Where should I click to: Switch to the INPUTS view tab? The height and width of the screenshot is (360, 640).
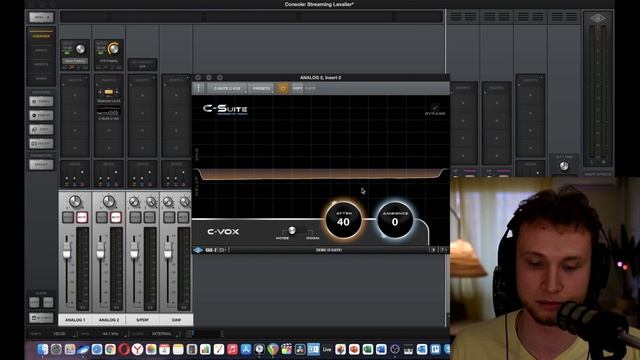(x=41, y=50)
